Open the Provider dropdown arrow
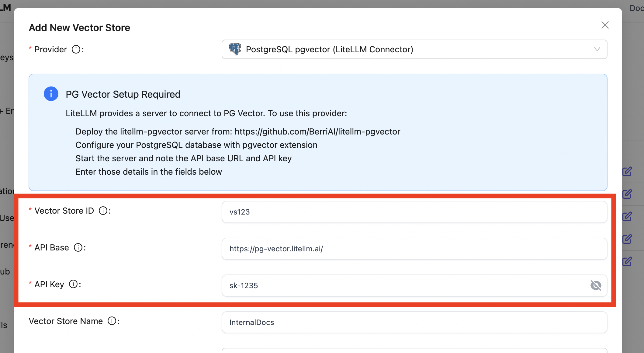Viewport: 644px width, 353px height. click(x=597, y=49)
